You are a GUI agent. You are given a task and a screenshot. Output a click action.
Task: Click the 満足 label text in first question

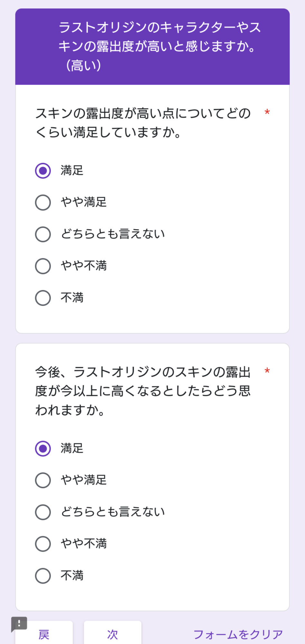tap(72, 171)
